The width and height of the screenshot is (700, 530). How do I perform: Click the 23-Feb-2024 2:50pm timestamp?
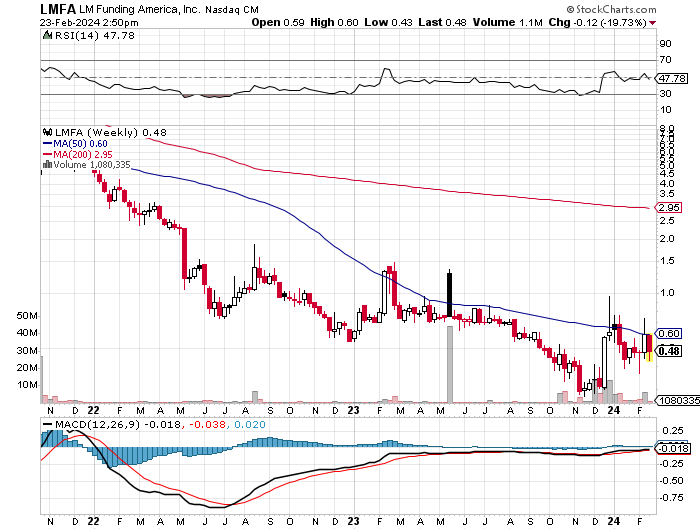(x=89, y=23)
